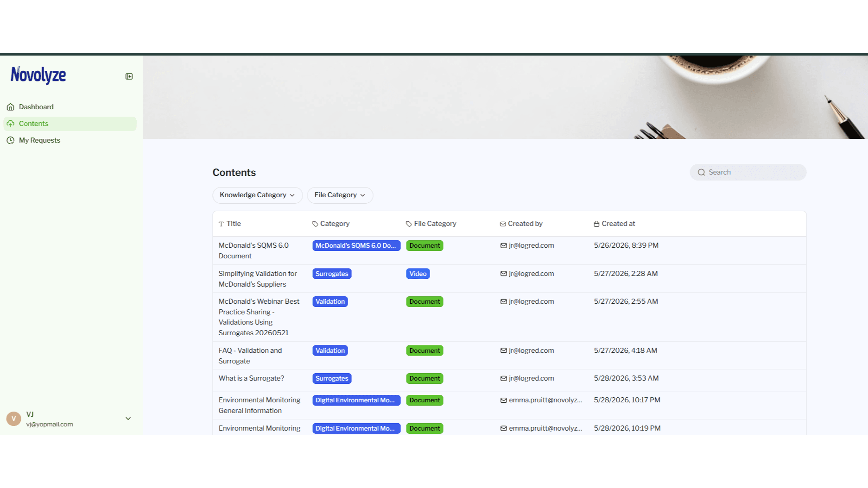Click Validation tag in McDonald's Webinar row
The width and height of the screenshot is (868, 488).
(330, 301)
